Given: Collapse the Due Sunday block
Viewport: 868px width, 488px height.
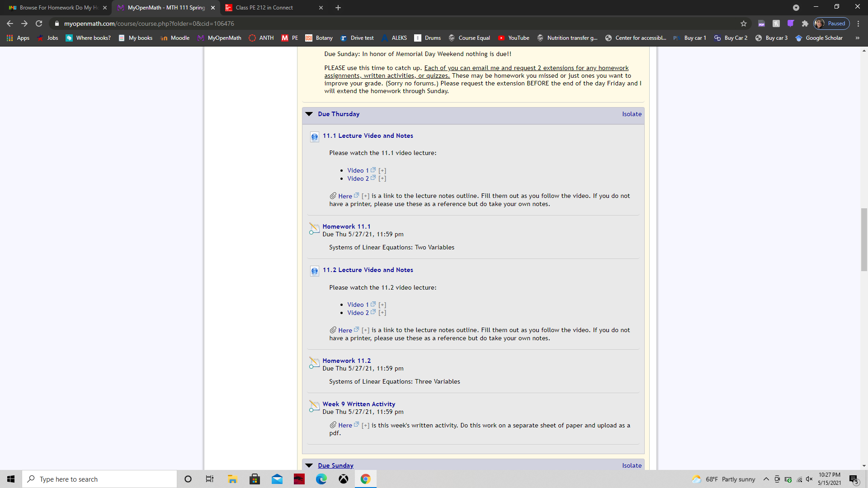Looking at the screenshot, I should (x=309, y=465).
